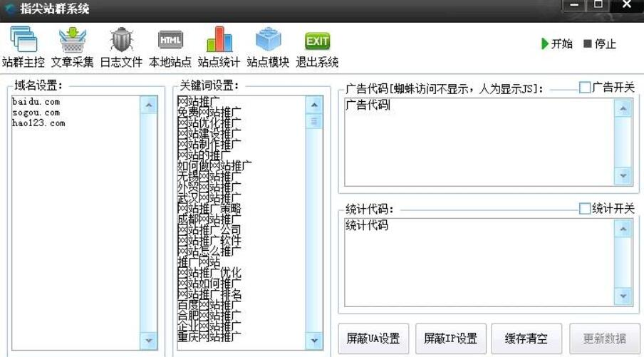Image resolution: width=644 pixels, height=357 pixels.
Task: Select keyword 成都网站推广
Action: [x=209, y=219]
